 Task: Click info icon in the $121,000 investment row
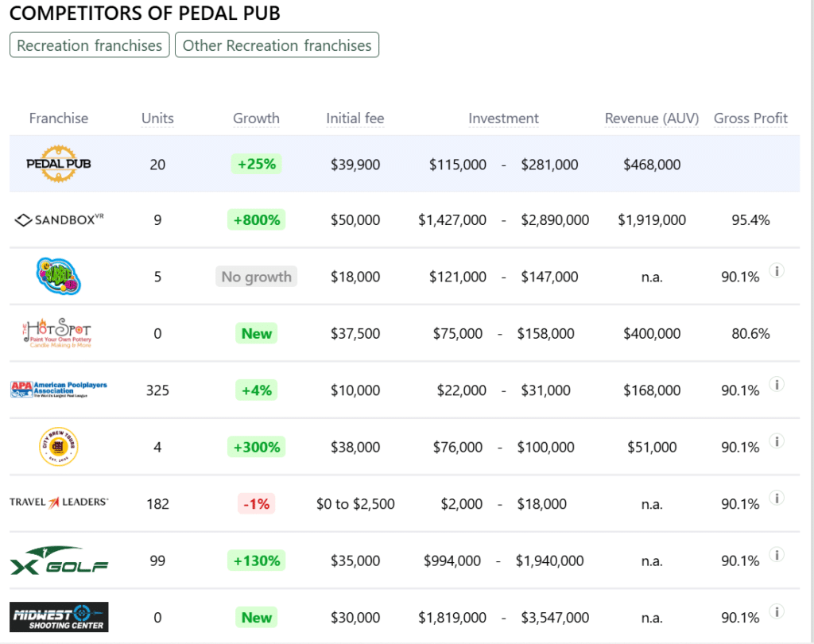(777, 270)
